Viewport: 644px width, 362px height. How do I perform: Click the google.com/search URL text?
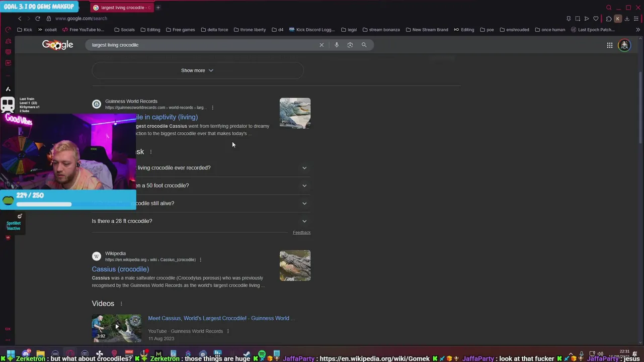coord(81,19)
